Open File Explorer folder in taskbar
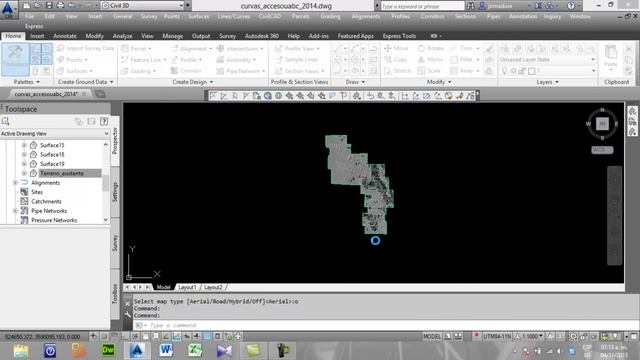The width and height of the screenshot is (640, 360). (21, 350)
